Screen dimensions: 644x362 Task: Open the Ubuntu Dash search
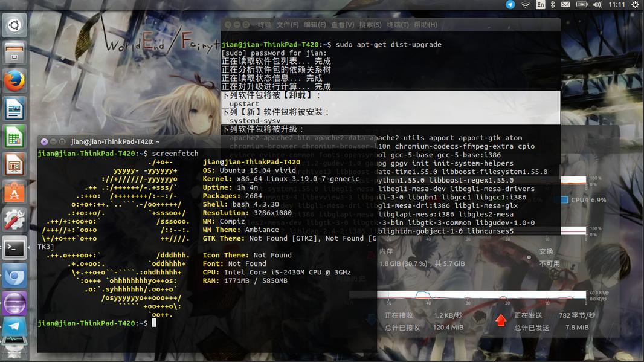tap(14, 25)
